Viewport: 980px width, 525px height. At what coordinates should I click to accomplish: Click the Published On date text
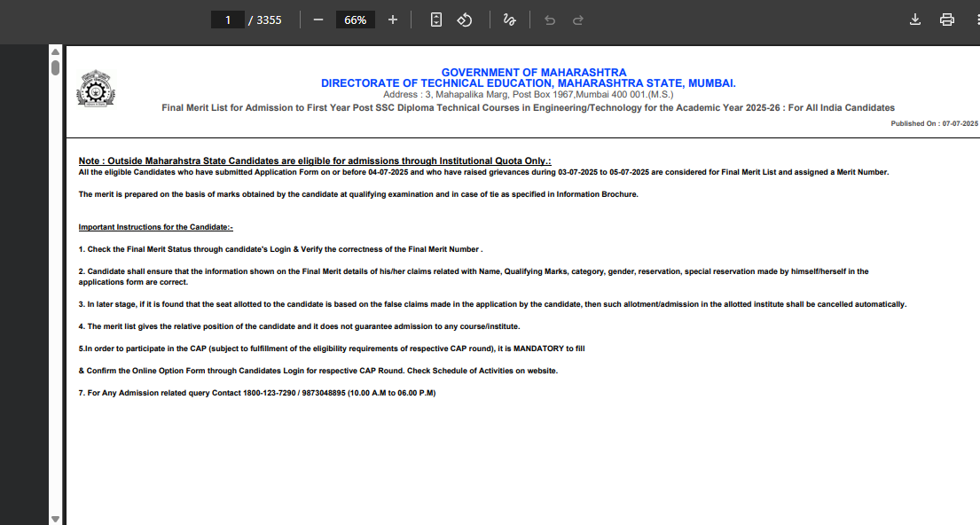[x=934, y=124]
